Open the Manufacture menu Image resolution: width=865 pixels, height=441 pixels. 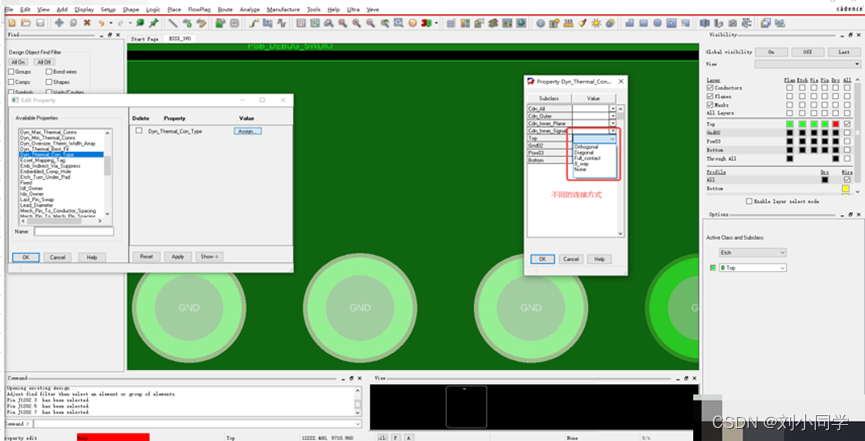pos(283,9)
